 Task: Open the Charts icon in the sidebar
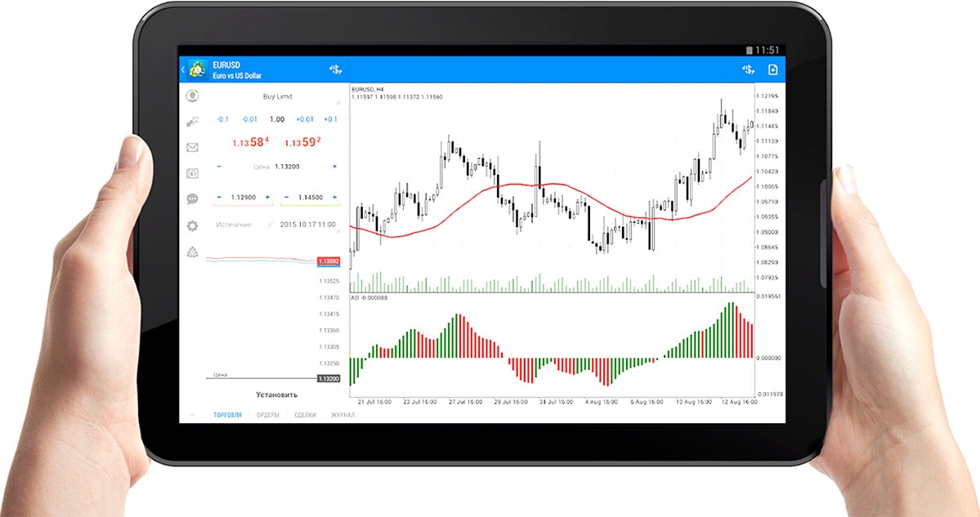click(x=193, y=122)
